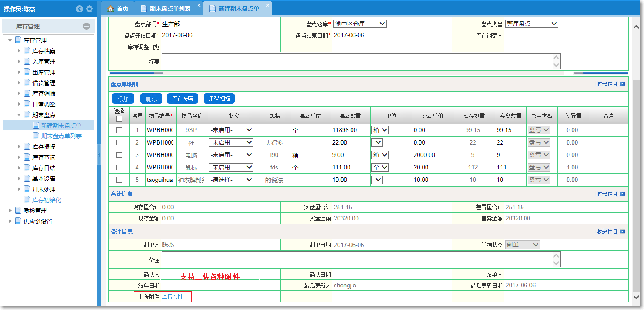Switch to the 期末盘点单列表 tab
This screenshot has height=310, width=644.
tap(170, 8)
